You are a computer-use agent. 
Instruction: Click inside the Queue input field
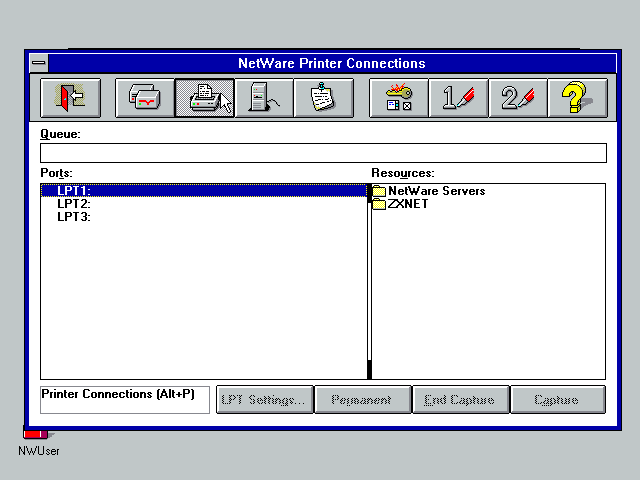coord(323,153)
